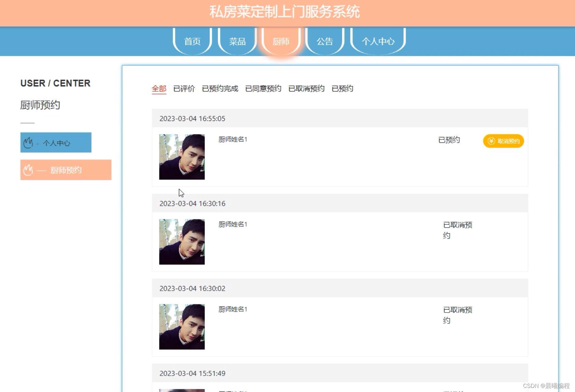Click the 取消预约 button
This screenshot has width=575, height=392.
503,141
